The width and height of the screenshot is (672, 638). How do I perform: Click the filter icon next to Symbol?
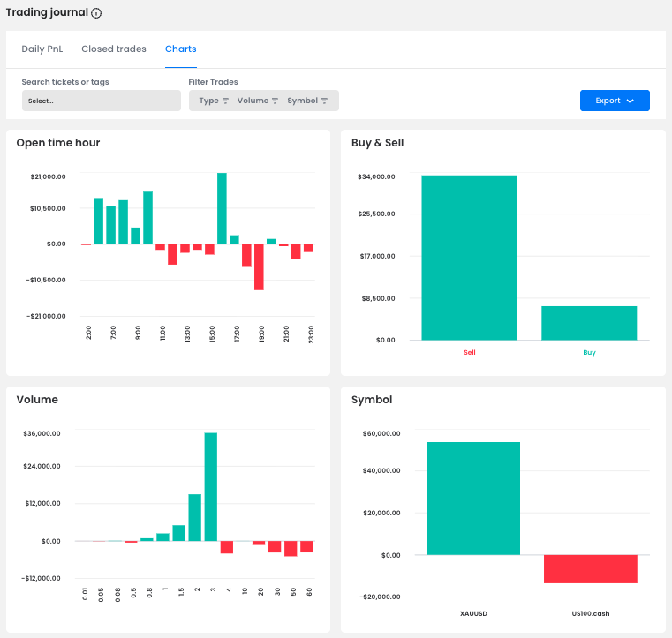325,101
